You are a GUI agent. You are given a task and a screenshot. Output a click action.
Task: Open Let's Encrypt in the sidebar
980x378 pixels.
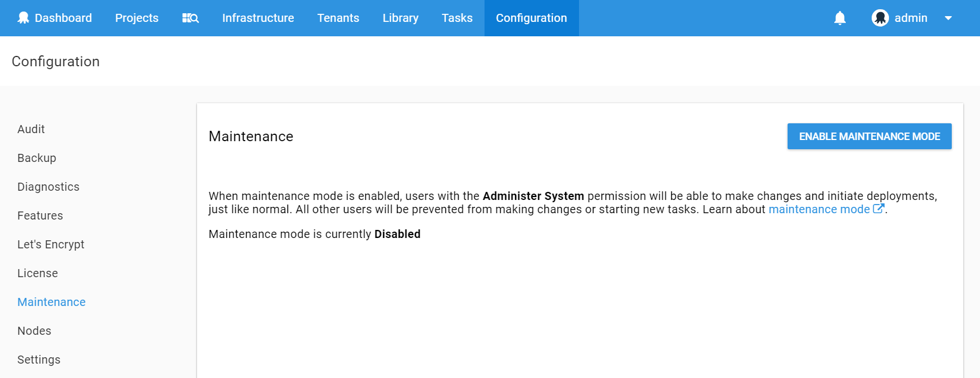[51, 244]
